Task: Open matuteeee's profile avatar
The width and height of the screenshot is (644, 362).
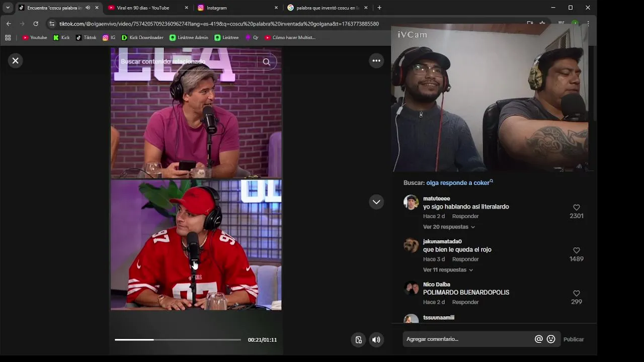Action: pyautogui.click(x=411, y=202)
